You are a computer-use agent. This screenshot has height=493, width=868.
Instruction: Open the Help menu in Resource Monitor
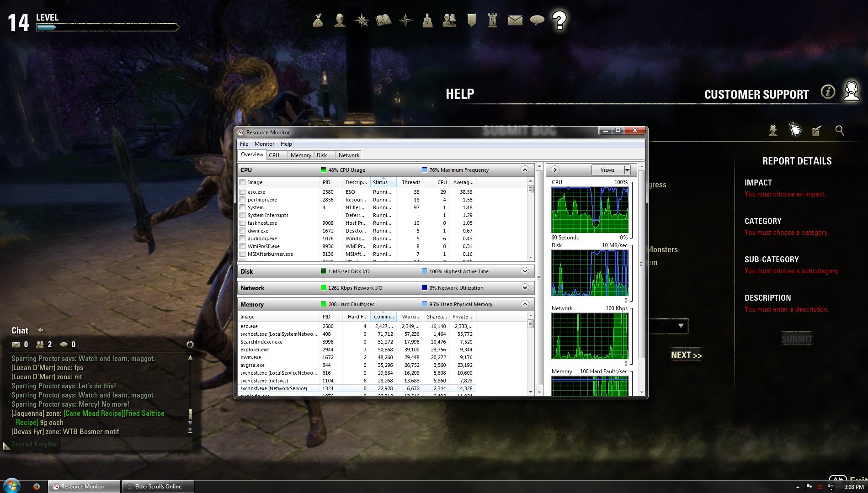[x=286, y=144]
